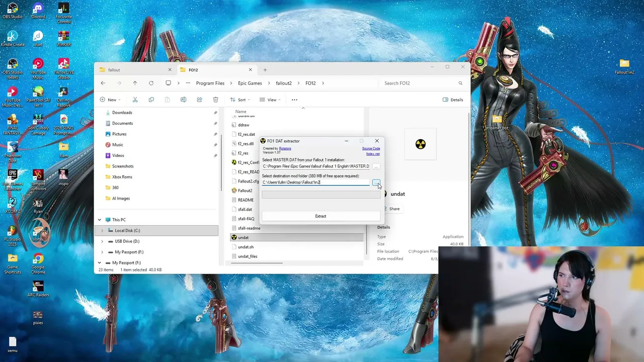The width and height of the screenshot is (644, 362).
Task: Click the search magnifier icon in Explorer
Action: point(460,83)
